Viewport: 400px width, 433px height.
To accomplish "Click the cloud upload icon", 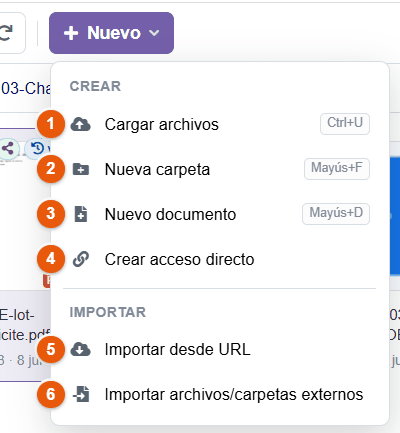I will (x=80, y=124).
